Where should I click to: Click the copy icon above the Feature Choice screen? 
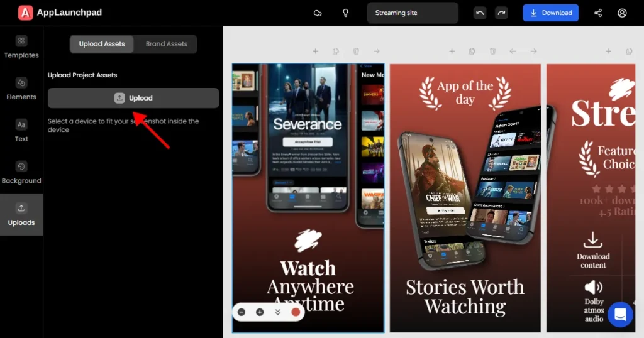click(x=629, y=52)
